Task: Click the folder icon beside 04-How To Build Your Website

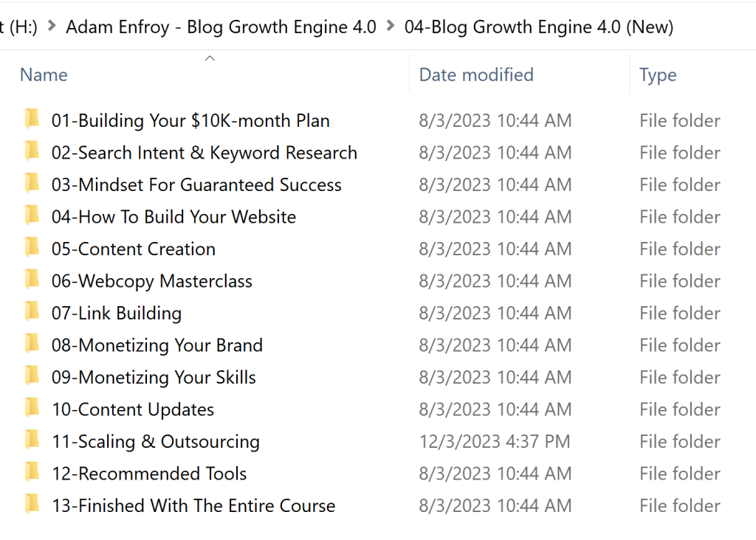Action: (x=32, y=216)
